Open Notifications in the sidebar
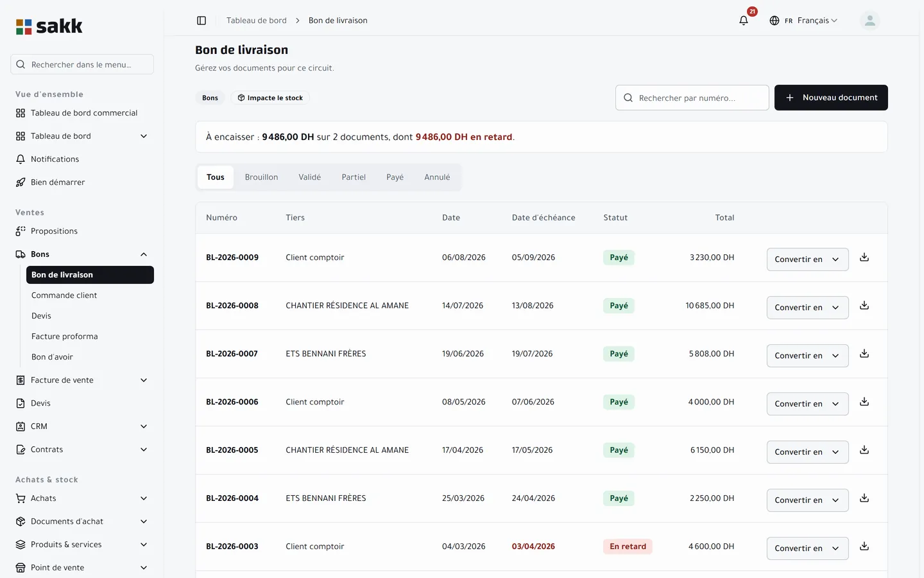 pyautogui.click(x=82, y=159)
